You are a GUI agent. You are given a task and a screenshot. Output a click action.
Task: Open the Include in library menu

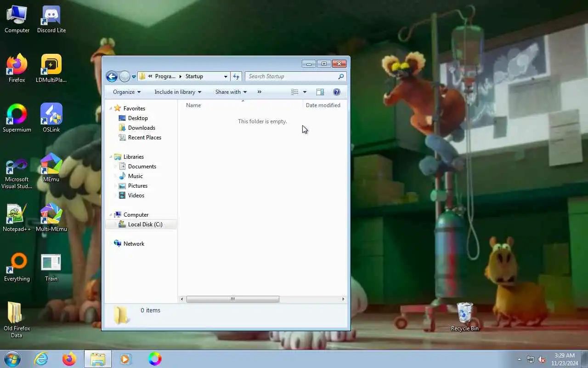pyautogui.click(x=178, y=92)
